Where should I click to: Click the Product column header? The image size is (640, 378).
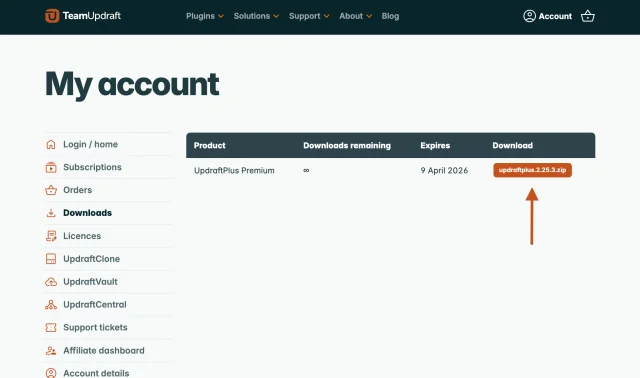point(209,145)
